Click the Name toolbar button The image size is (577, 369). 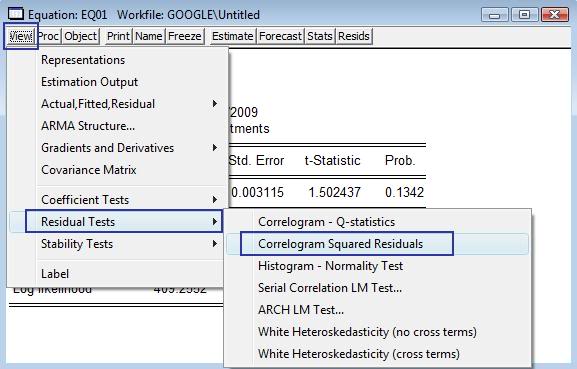click(x=149, y=36)
